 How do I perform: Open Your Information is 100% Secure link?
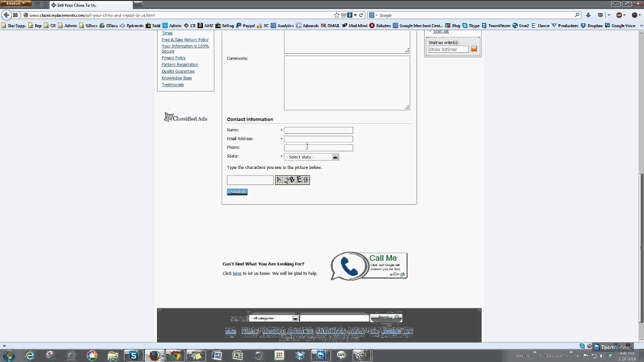tap(185, 49)
